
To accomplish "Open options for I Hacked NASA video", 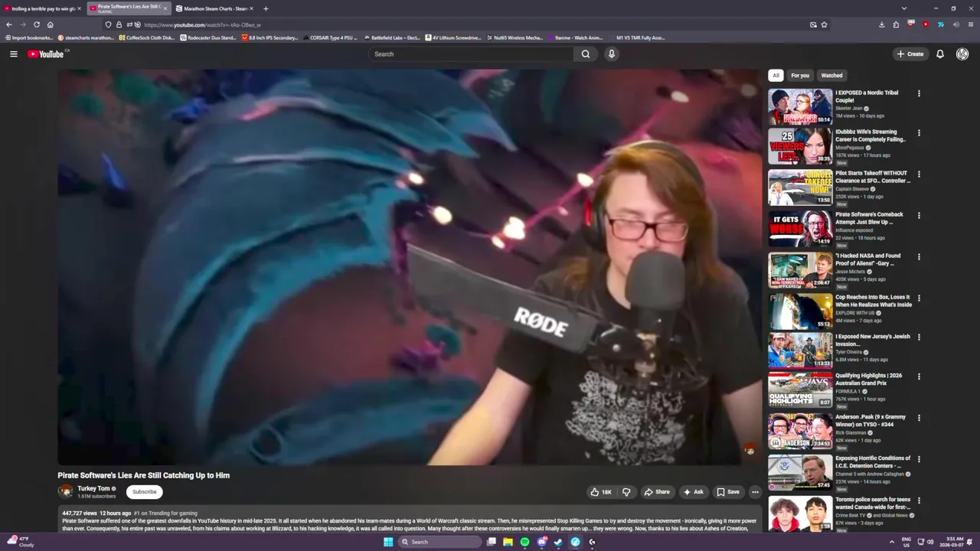I will tap(919, 257).
